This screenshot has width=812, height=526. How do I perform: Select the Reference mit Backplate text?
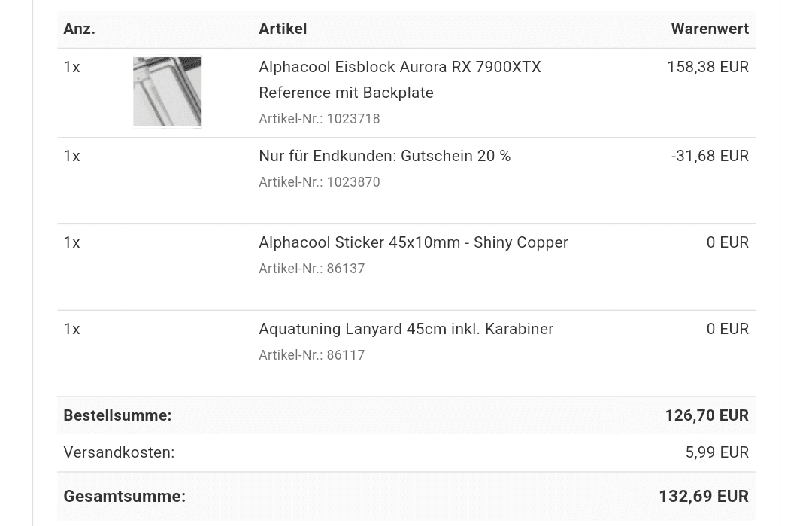pyautogui.click(x=346, y=93)
